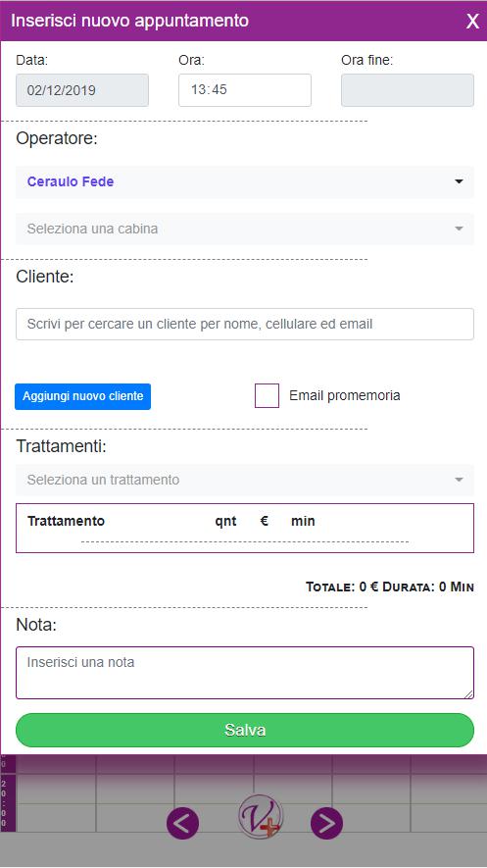Screen dimensions: 487x868
Task: Open the Seleziona un trattamento dropdown
Action: [x=245, y=480]
